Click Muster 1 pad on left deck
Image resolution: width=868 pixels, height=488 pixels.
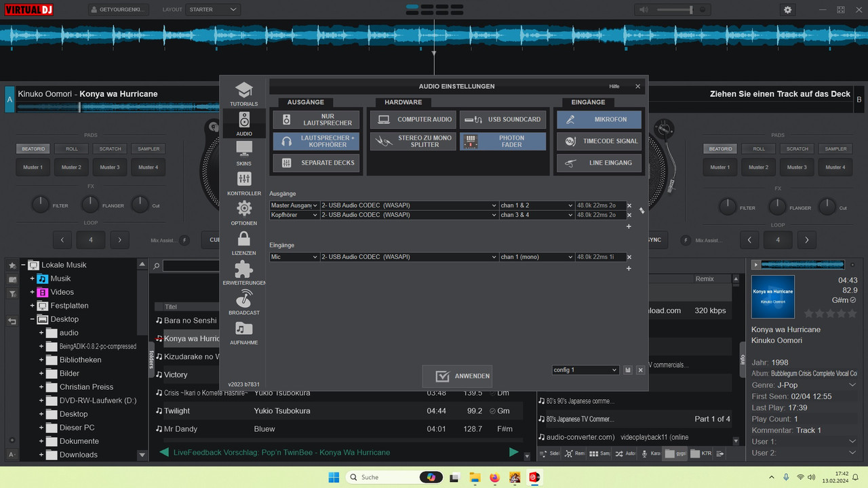click(33, 167)
